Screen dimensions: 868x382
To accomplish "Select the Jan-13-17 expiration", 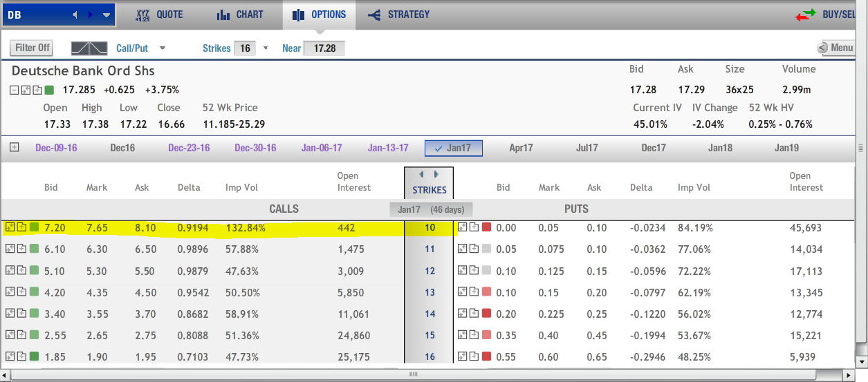I will 388,148.
